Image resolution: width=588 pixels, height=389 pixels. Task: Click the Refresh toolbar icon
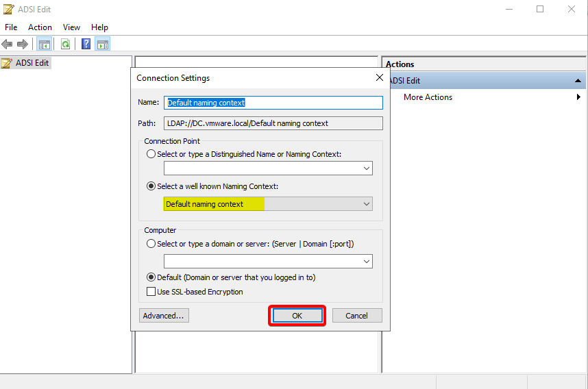pos(65,45)
